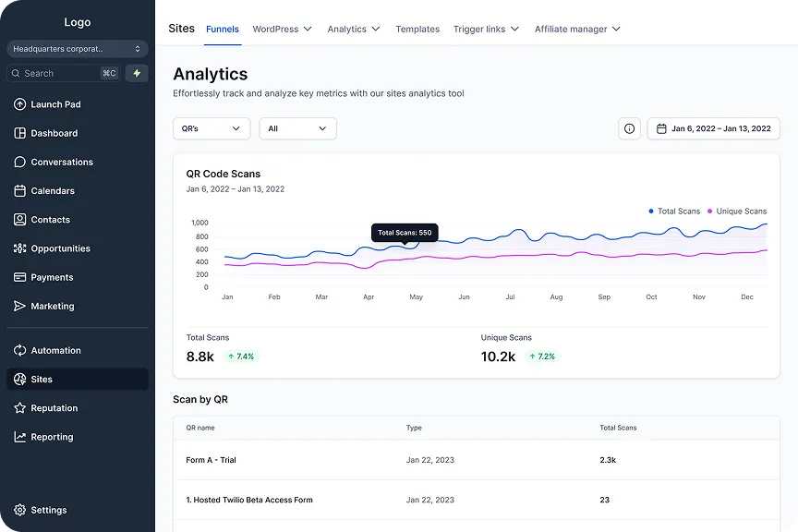
Task: Click the Calendars icon in sidebar
Action: click(x=19, y=191)
